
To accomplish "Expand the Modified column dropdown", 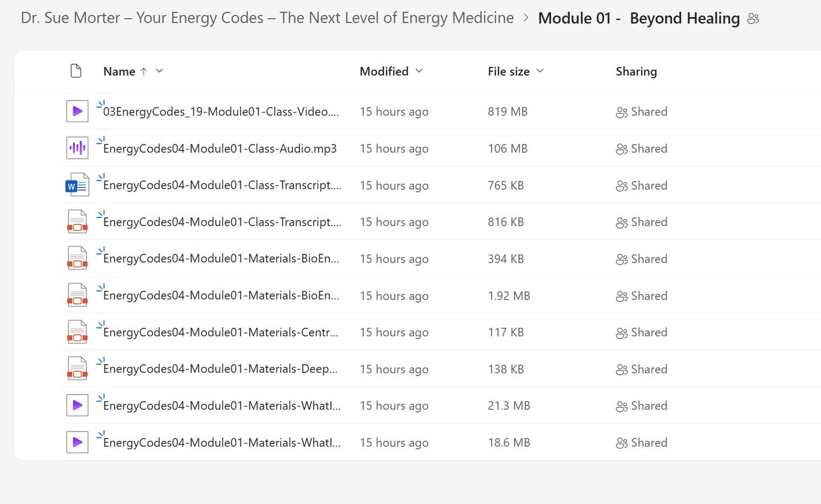I will [x=419, y=71].
